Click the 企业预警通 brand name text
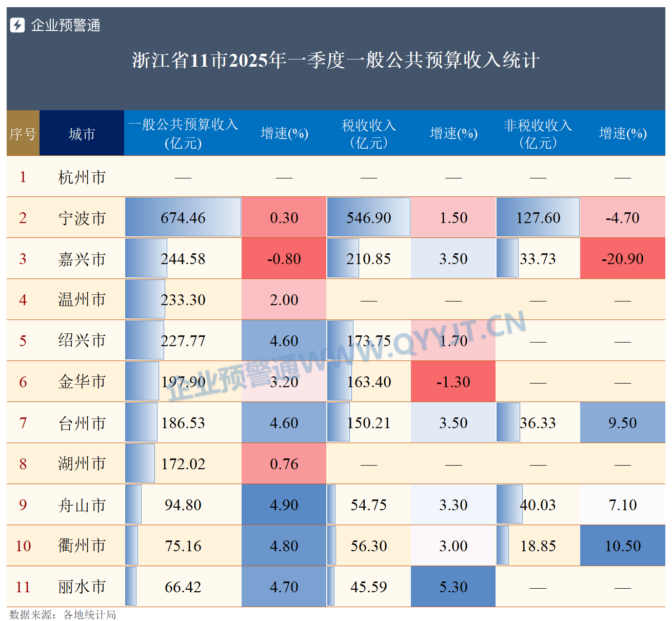The width and height of the screenshot is (672, 621). click(66, 25)
